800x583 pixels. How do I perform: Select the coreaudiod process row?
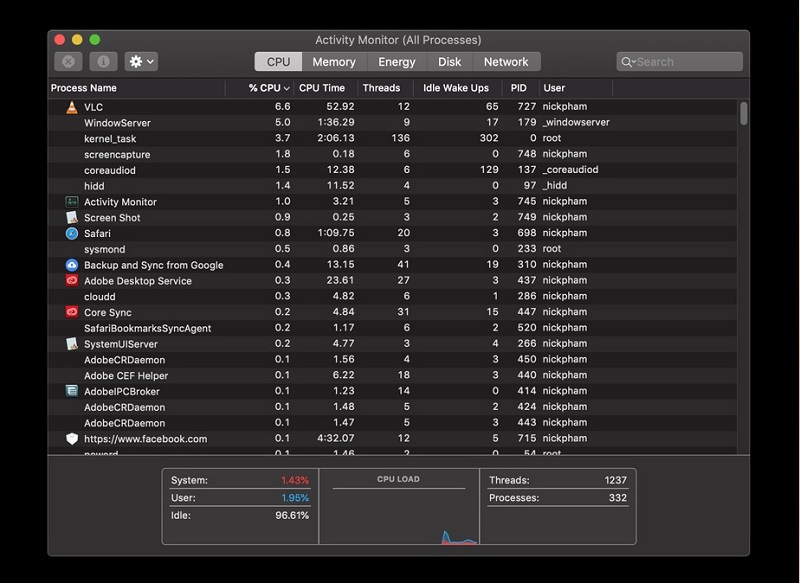tap(392, 170)
